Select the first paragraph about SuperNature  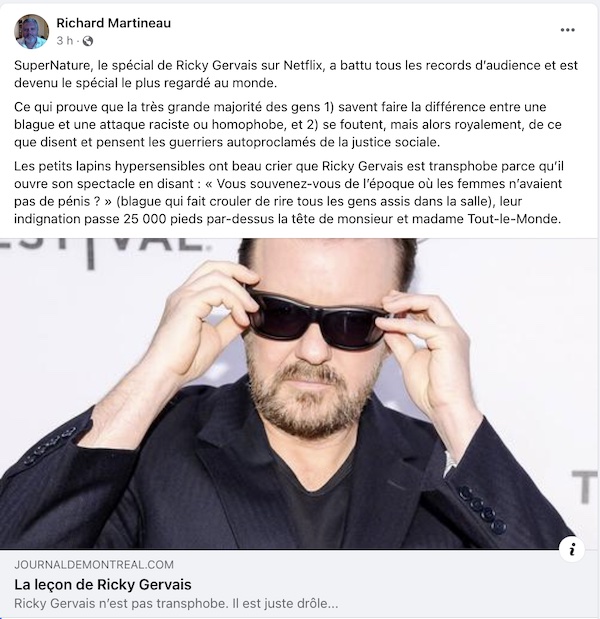click(x=296, y=74)
